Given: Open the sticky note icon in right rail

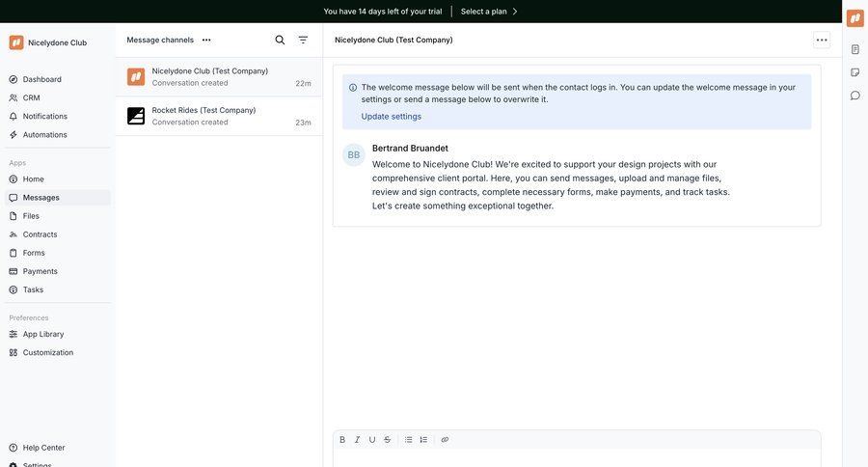Looking at the screenshot, I should (855, 72).
